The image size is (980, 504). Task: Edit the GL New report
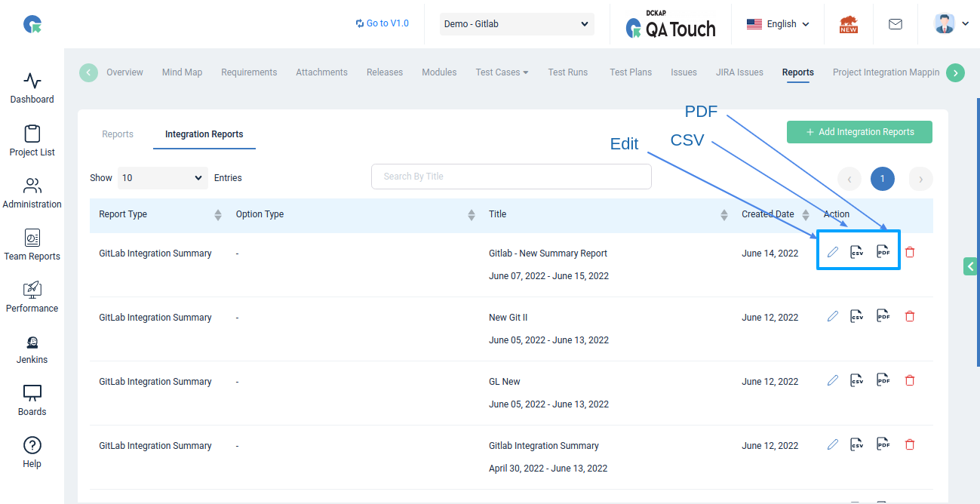[x=833, y=380]
